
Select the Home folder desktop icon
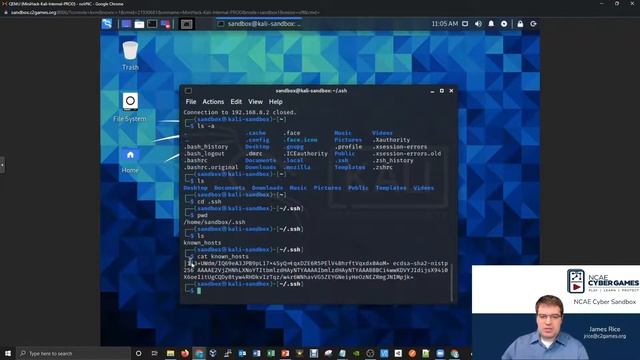(130, 160)
